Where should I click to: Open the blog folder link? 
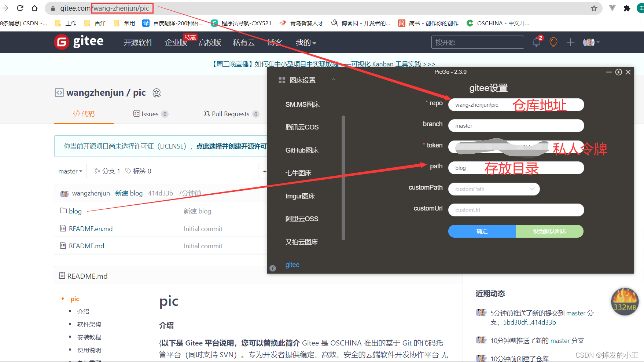75,211
